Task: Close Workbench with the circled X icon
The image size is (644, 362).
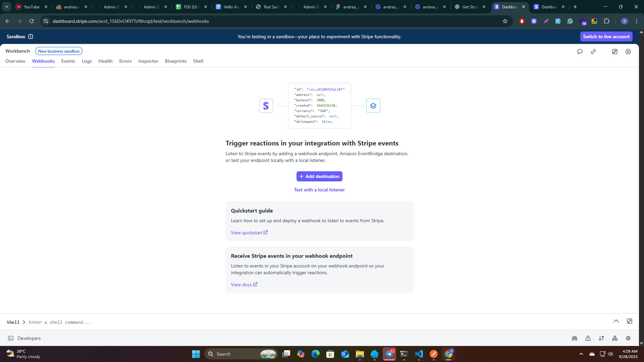Action: (628, 52)
